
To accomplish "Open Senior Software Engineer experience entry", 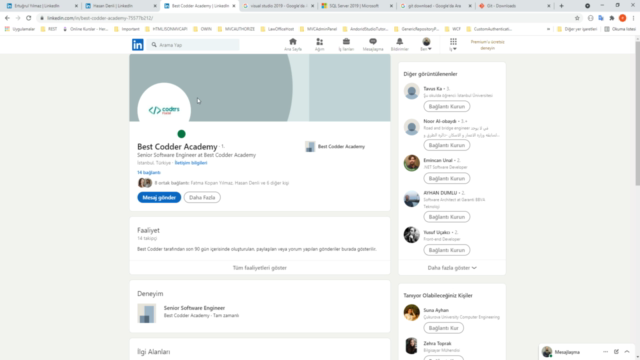I will 194,308.
